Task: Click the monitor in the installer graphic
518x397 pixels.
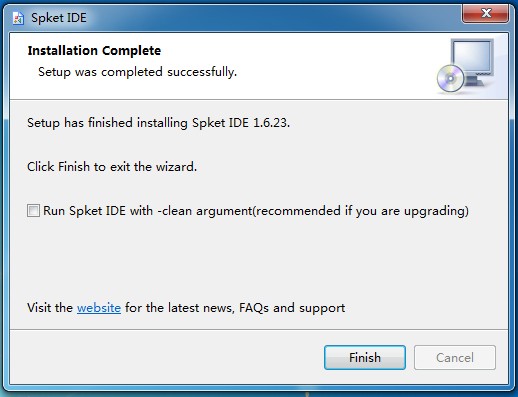Action: (x=474, y=62)
